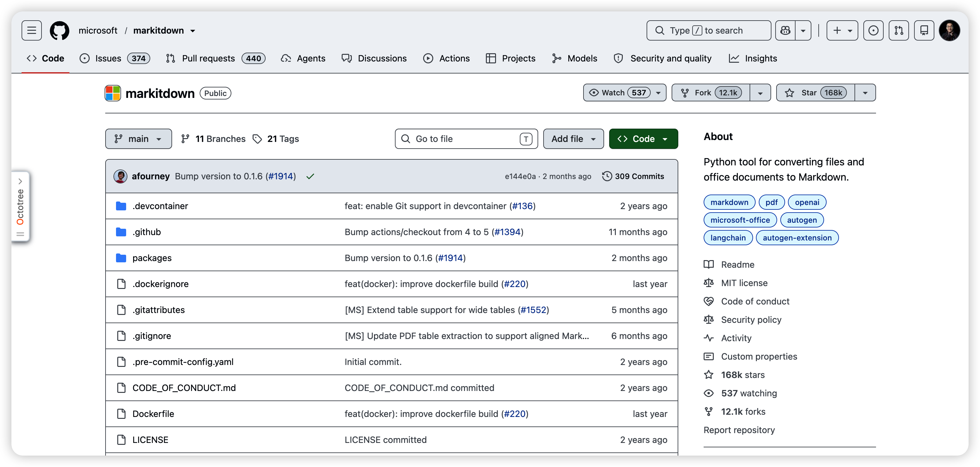
Task: Click the autogen-extension topic tag
Action: (797, 238)
